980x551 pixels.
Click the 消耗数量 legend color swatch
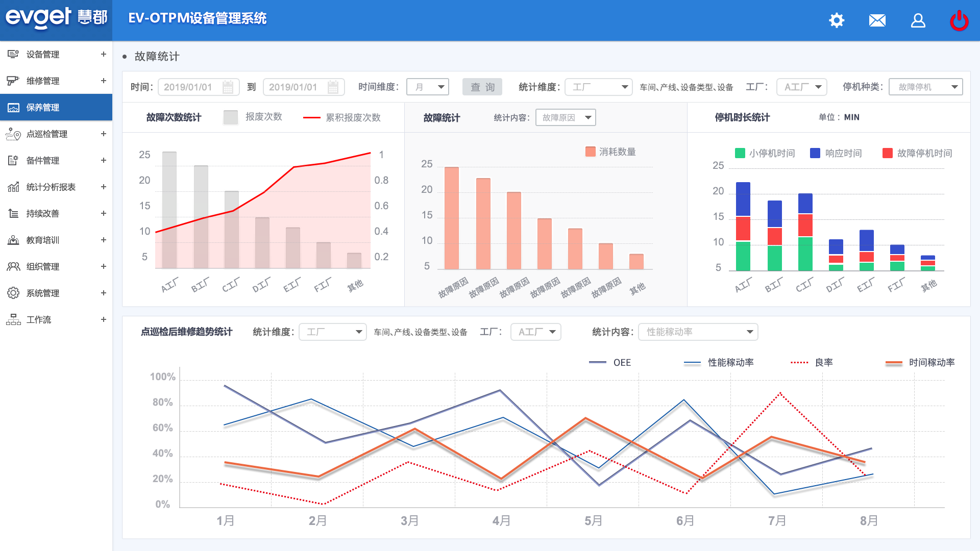coord(591,152)
